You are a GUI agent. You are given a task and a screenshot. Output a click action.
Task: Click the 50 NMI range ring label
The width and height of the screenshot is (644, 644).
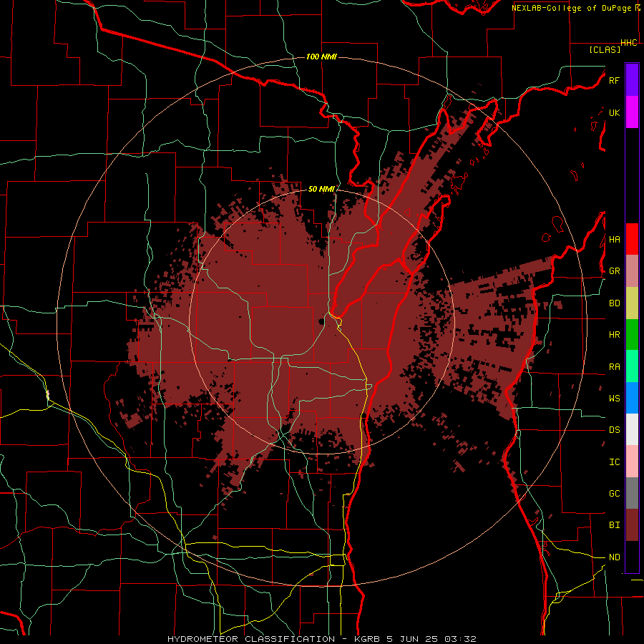tap(321, 189)
